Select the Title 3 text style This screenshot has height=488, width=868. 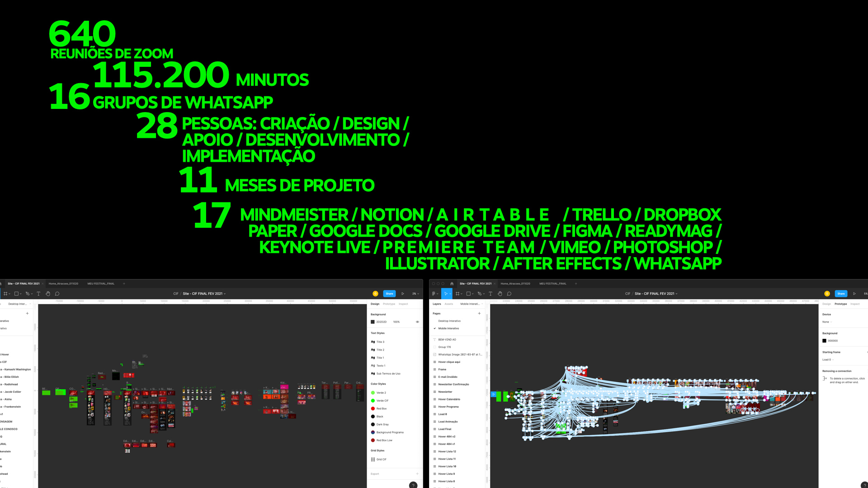378,342
